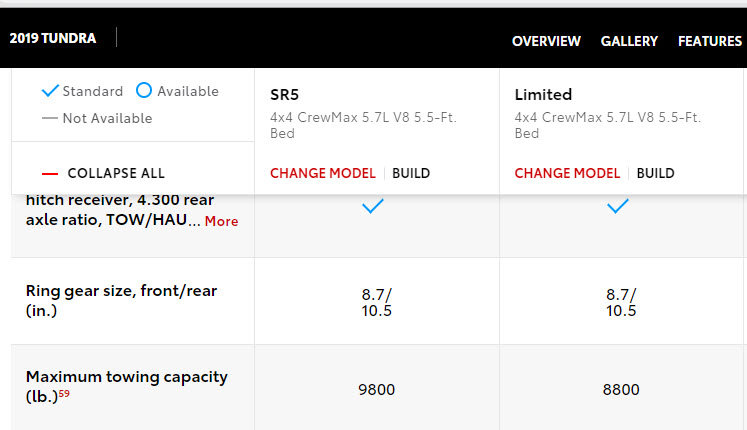Click footnote 59 on towing capacity

(64, 393)
